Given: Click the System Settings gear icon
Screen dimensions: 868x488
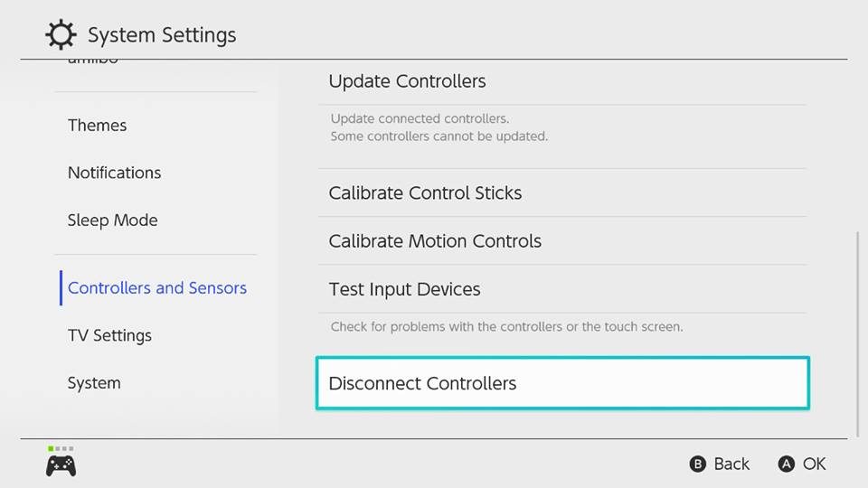Looking at the screenshot, I should [61, 34].
